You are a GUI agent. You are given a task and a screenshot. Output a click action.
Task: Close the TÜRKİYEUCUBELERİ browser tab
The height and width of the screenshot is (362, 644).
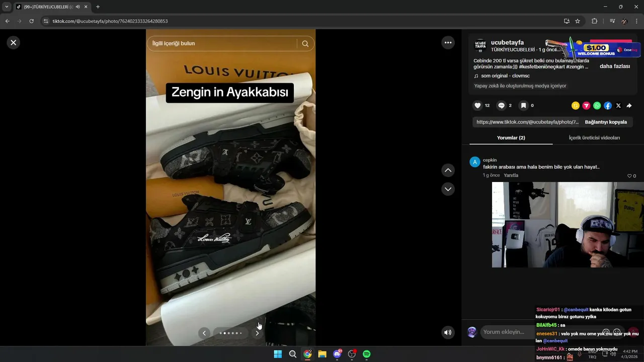click(x=86, y=7)
